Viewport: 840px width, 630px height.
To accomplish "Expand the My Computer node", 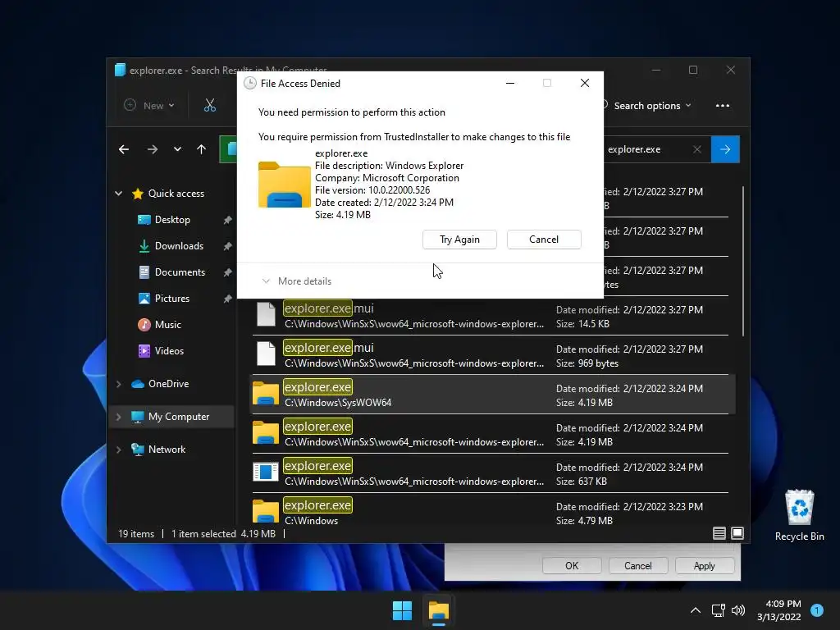I will click(118, 417).
